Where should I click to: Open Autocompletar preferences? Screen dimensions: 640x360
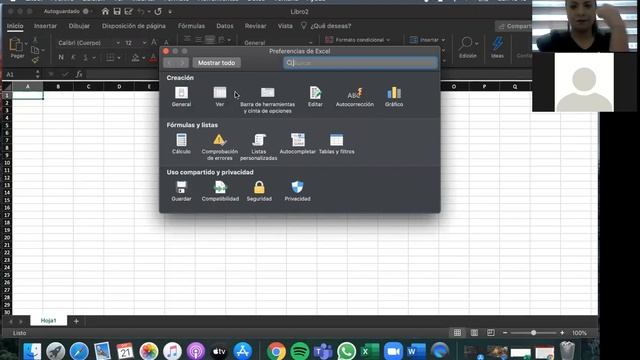[298, 144]
